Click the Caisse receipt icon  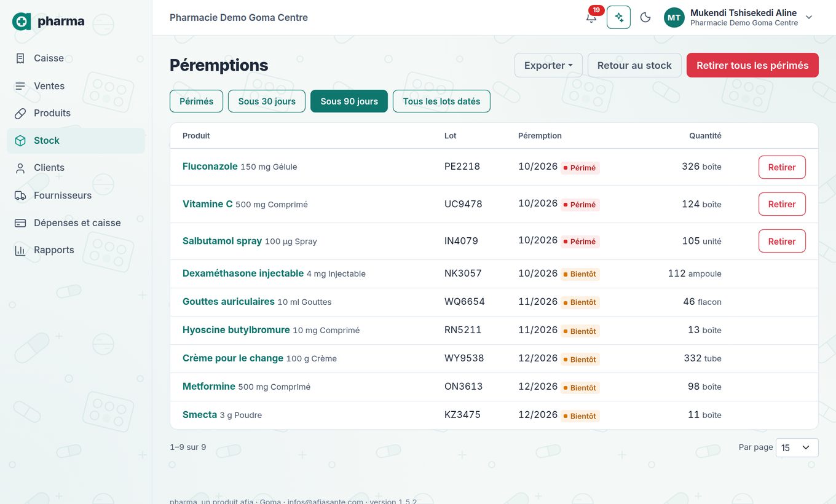point(20,58)
